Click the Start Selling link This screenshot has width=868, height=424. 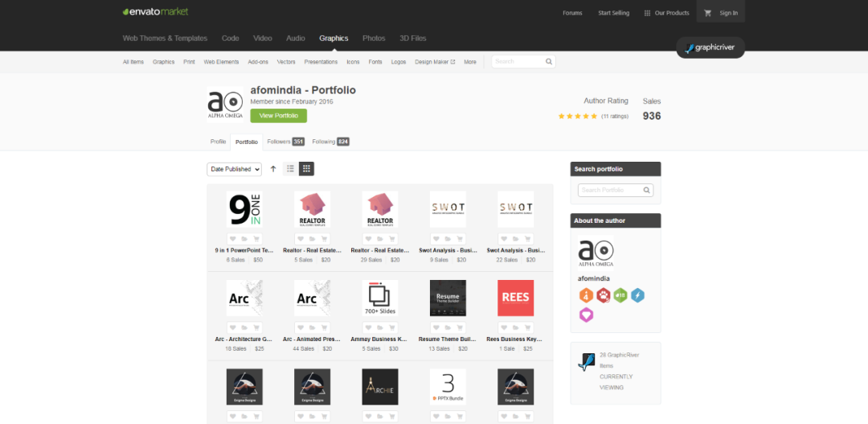[x=613, y=13]
